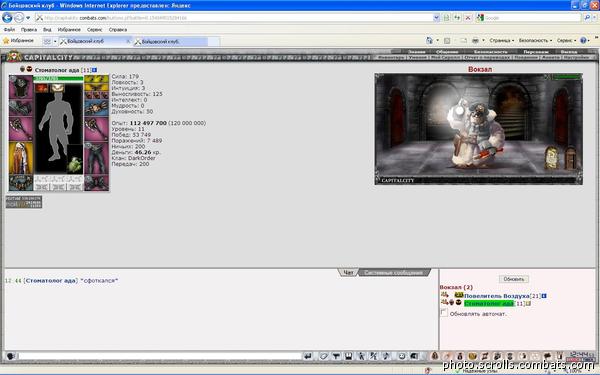Click IE stop loading icon
The height and width of the screenshot is (375, 600).
pyautogui.click(x=468, y=18)
